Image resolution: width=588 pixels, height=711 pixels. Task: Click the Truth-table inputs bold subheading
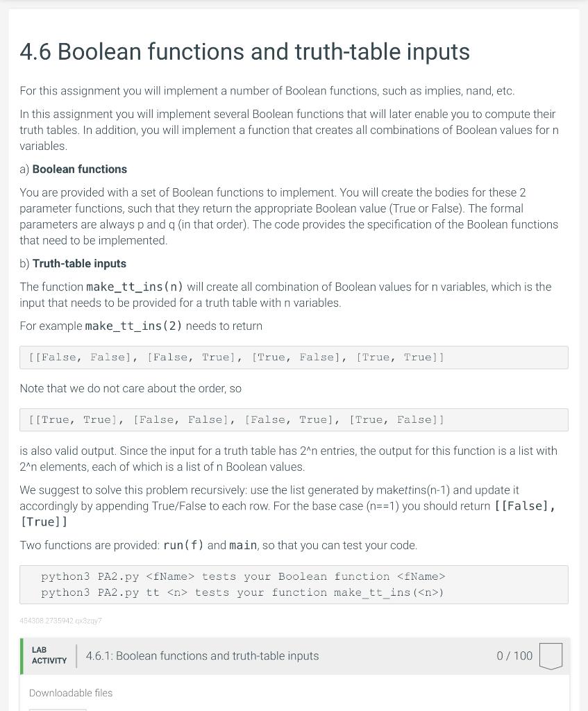click(x=79, y=263)
